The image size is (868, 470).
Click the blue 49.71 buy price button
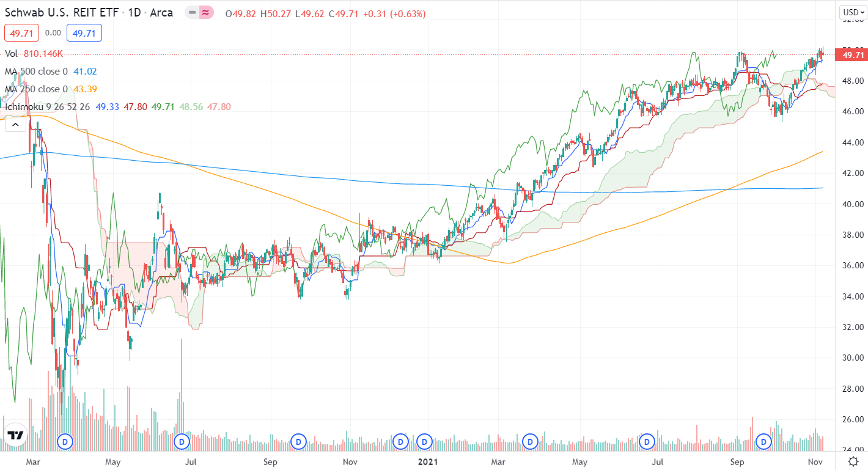[x=85, y=33]
